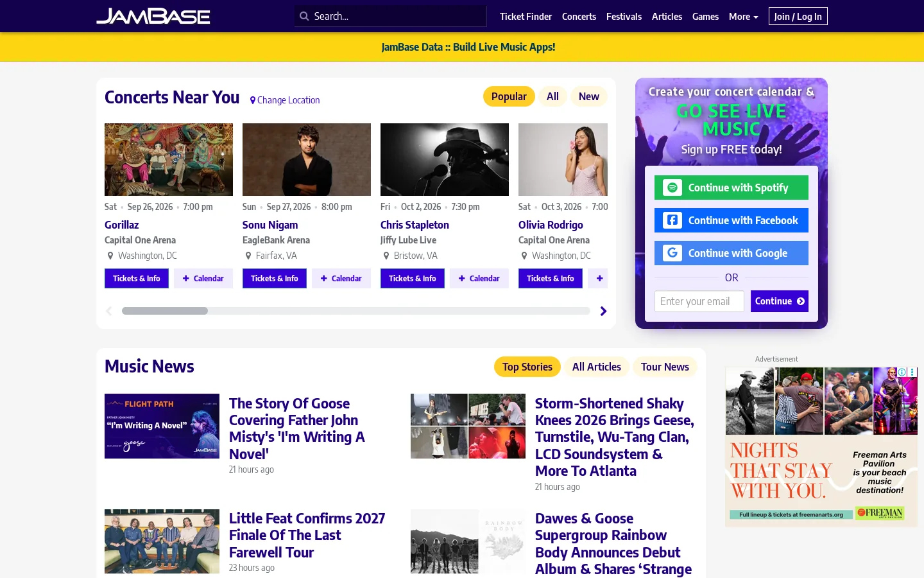
Task: Open Tickets & Info for Gorillaz
Action: pyautogui.click(x=137, y=278)
